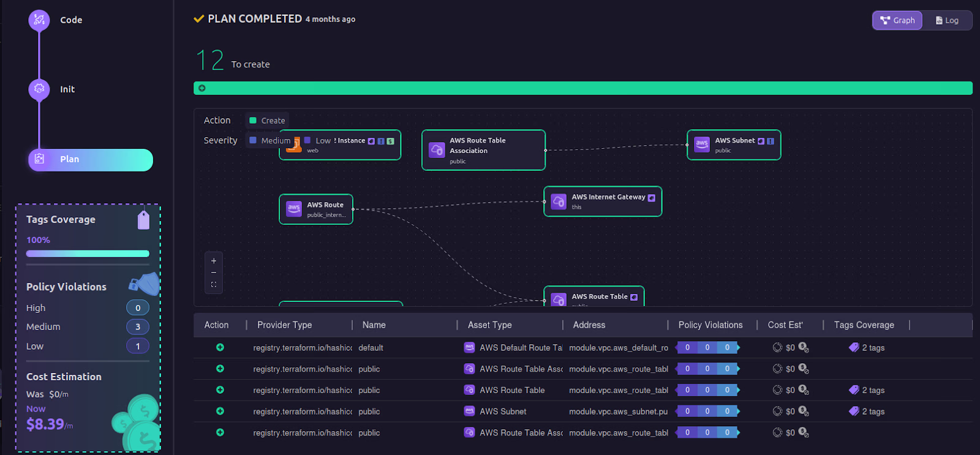Zoom out on the graph
This screenshot has height=455, width=980.
coord(214,273)
